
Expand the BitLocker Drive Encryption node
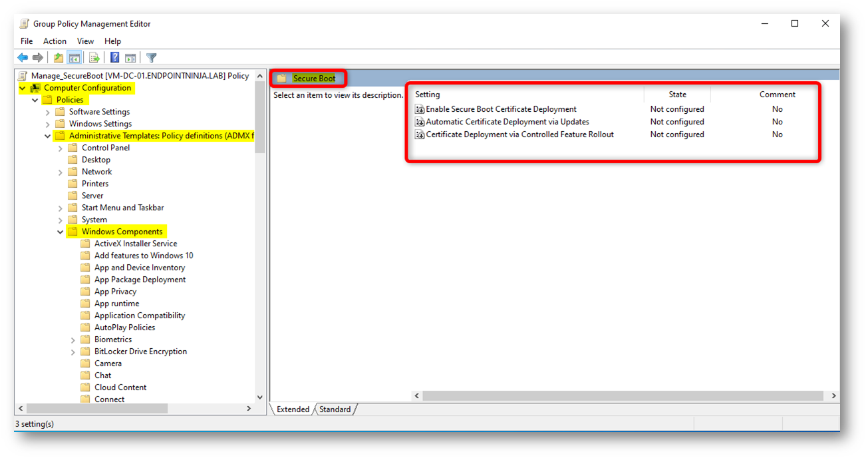pos(73,351)
